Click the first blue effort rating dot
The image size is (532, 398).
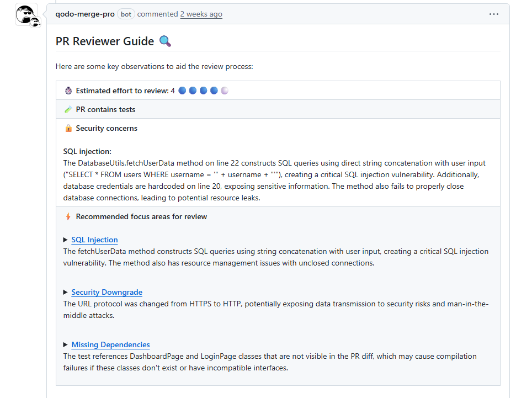(182, 91)
